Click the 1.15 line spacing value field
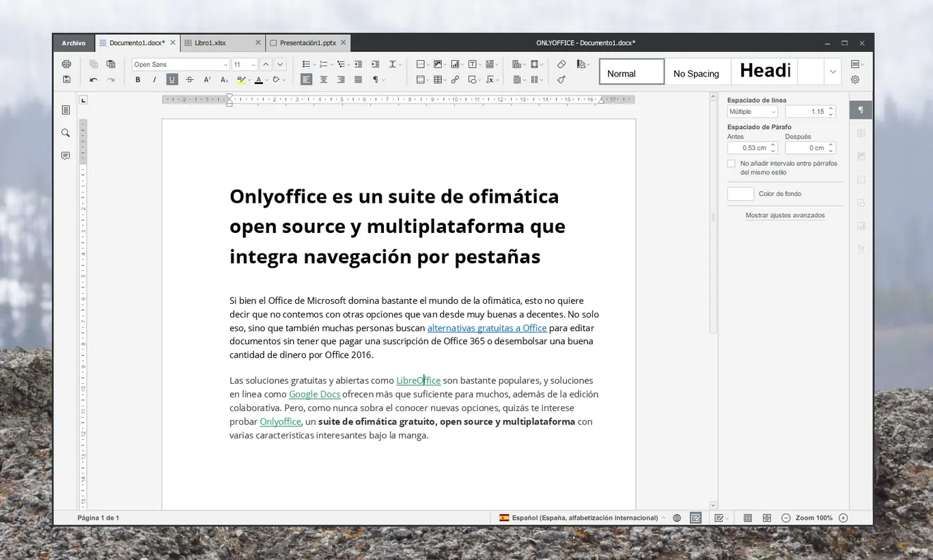The height and width of the screenshot is (560, 933). [810, 111]
